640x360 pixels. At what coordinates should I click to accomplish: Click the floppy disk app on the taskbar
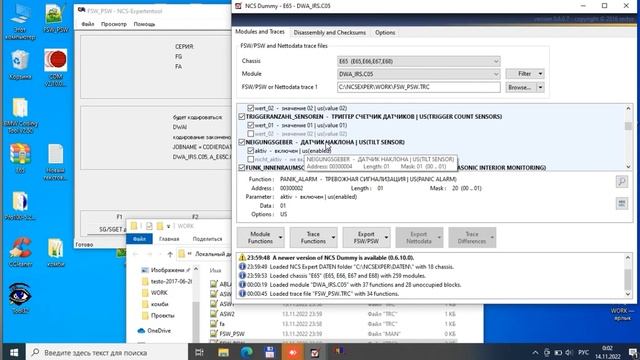[x=269, y=352]
